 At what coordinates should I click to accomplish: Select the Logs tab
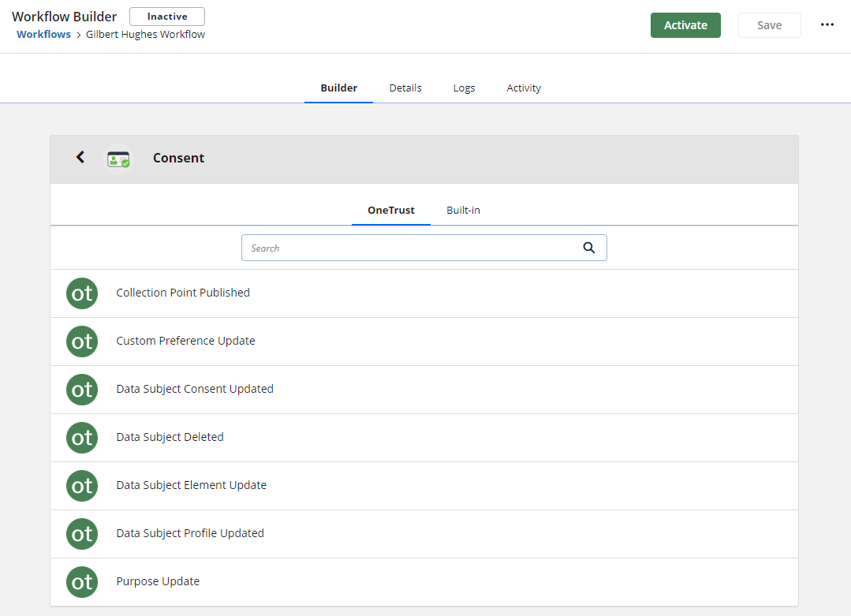(464, 88)
